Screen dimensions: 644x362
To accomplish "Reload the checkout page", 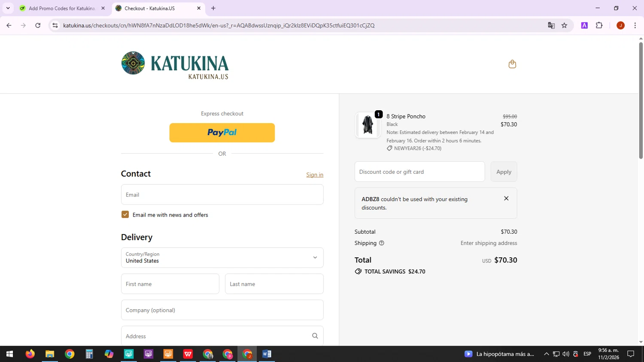I will (38, 25).
